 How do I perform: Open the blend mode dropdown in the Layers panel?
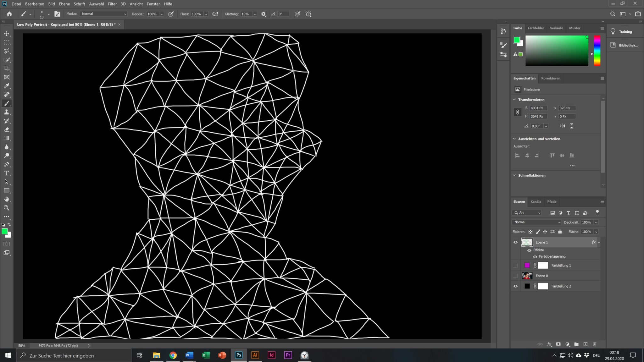point(536,222)
